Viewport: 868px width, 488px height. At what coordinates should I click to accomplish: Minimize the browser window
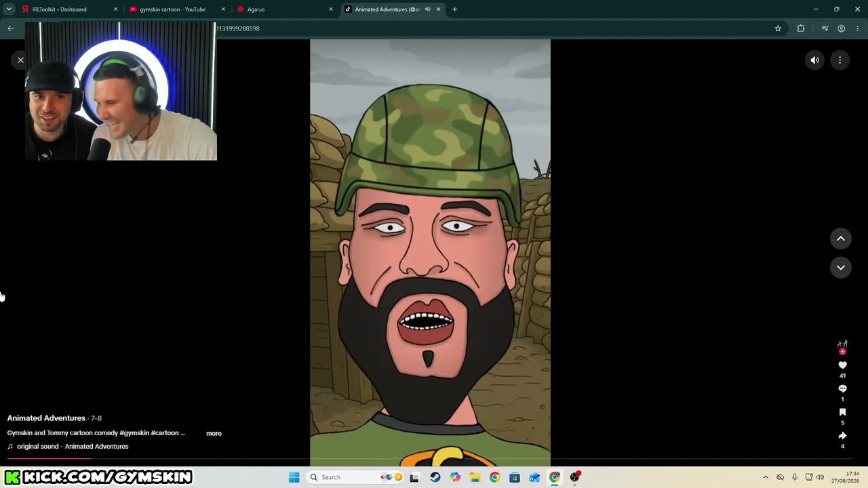pyautogui.click(x=816, y=9)
